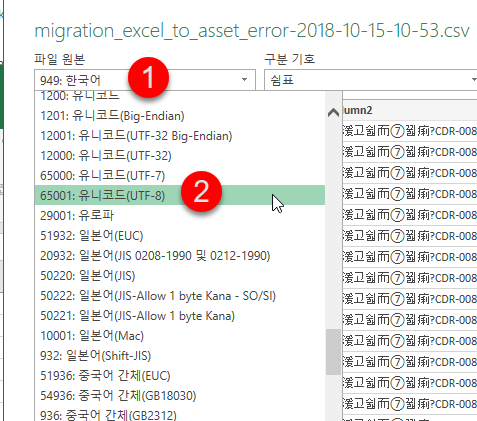Open the 구분 기호 delimiter dropdown

click(x=371, y=80)
